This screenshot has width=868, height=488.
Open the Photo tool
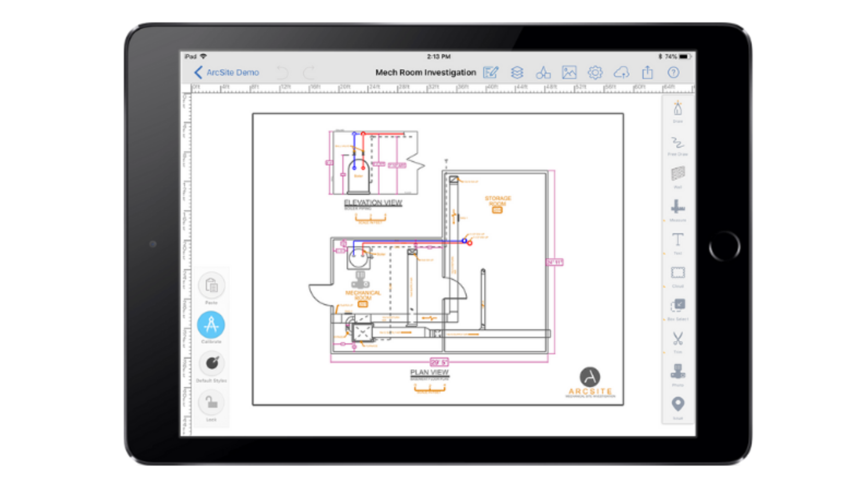tap(677, 372)
